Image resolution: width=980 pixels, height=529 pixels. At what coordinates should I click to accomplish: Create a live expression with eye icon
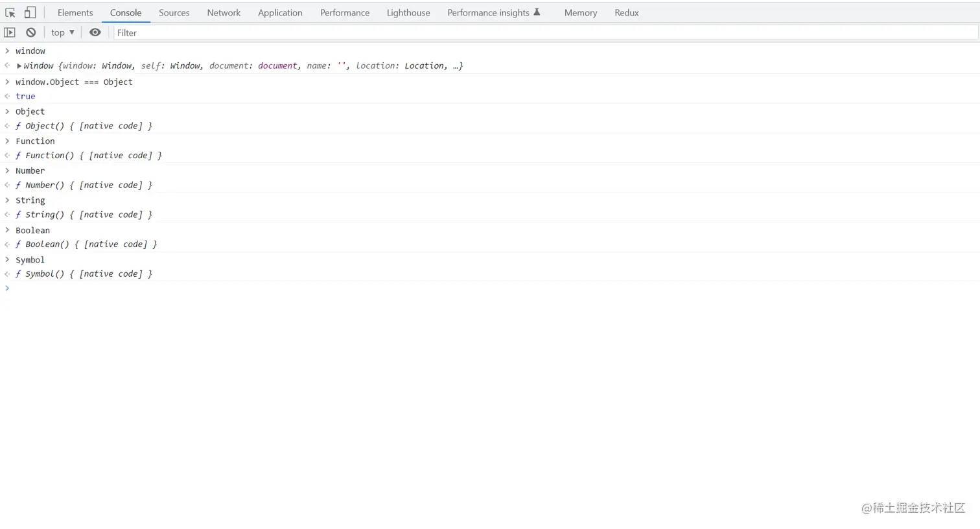95,32
